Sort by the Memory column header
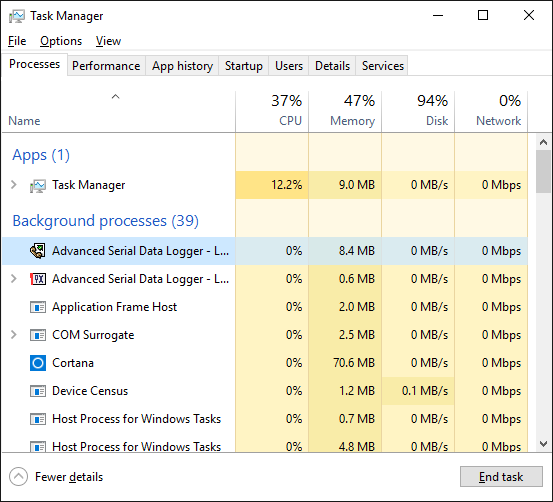553x502 pixels. 345,111
